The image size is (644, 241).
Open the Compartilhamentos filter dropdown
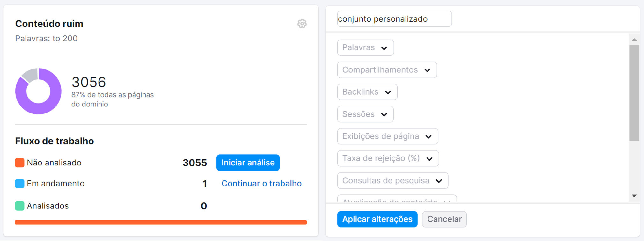coord(387,70)
